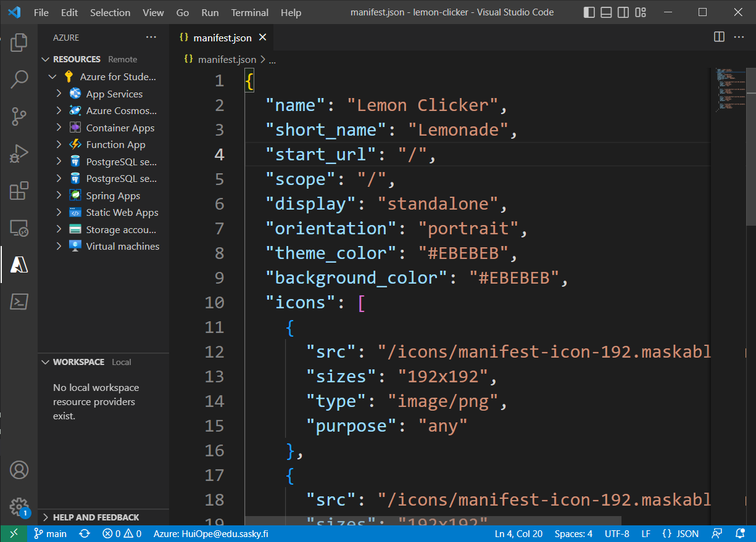The height and width of the screenshot is (542, 756).
Task: Click the UTF-8 encoding indicator
Action: (617, 534)
